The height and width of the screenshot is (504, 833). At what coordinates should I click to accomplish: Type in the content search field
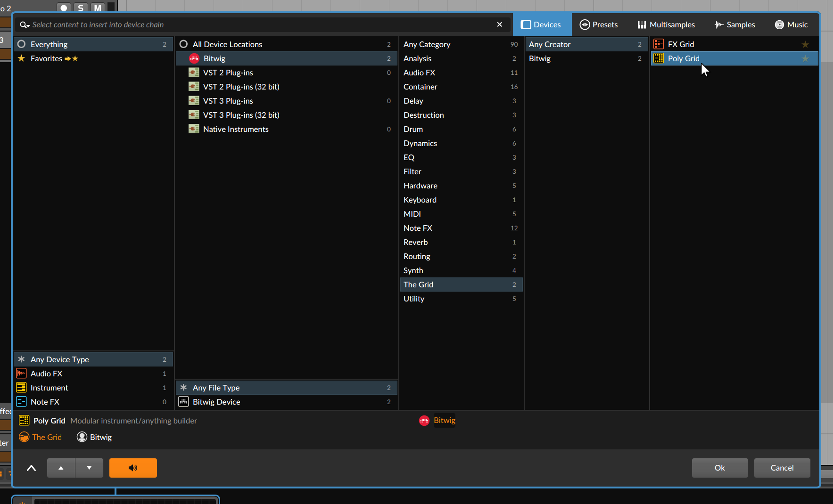pyautogui.click(x=262, y=24)
